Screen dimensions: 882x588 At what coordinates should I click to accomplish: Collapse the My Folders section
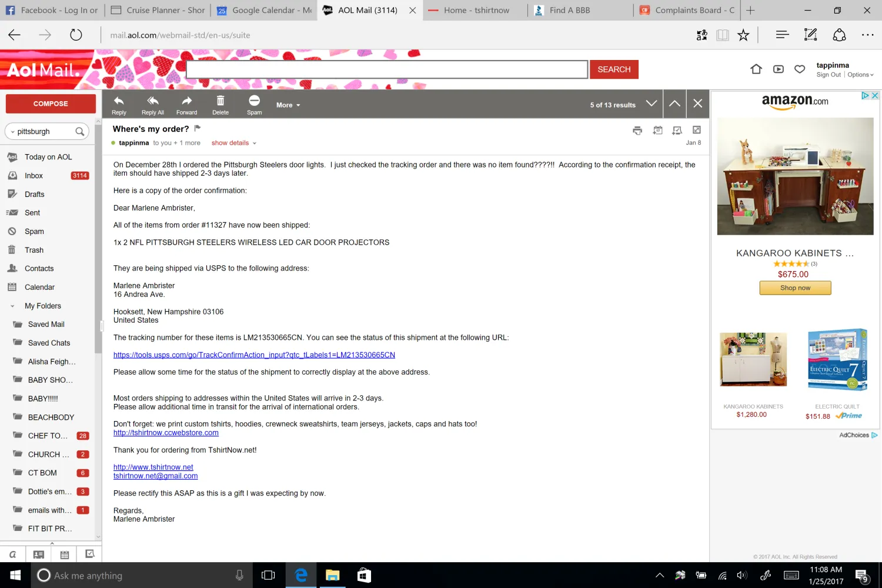click(x=12, y=306)
